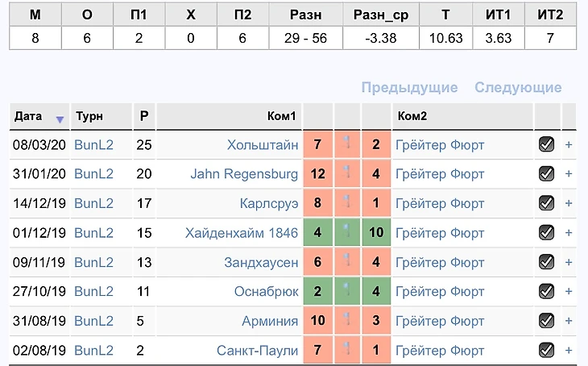Toggle checkbox in the 01/12/19 match row
The height and width of the screenshot is (366, 588).
[x=546, y=232]
